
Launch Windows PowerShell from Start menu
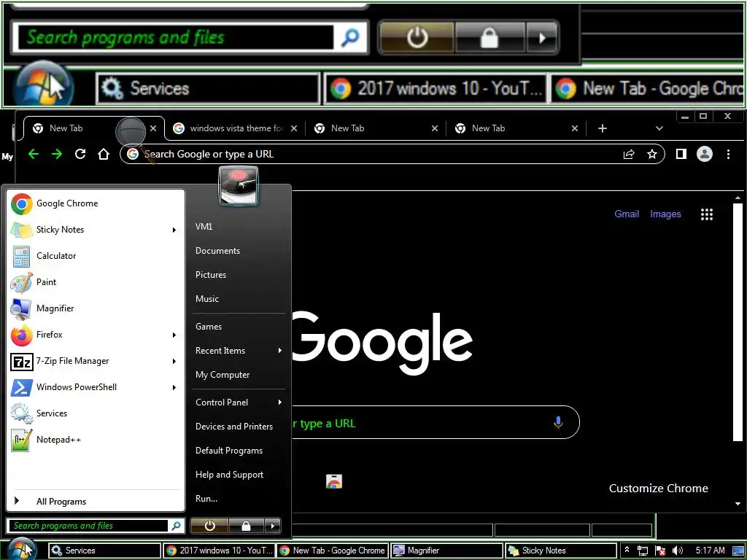pos(96,387)
